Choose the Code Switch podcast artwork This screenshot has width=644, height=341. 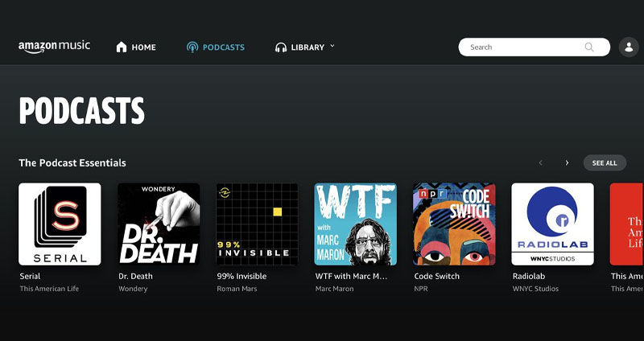454,224
